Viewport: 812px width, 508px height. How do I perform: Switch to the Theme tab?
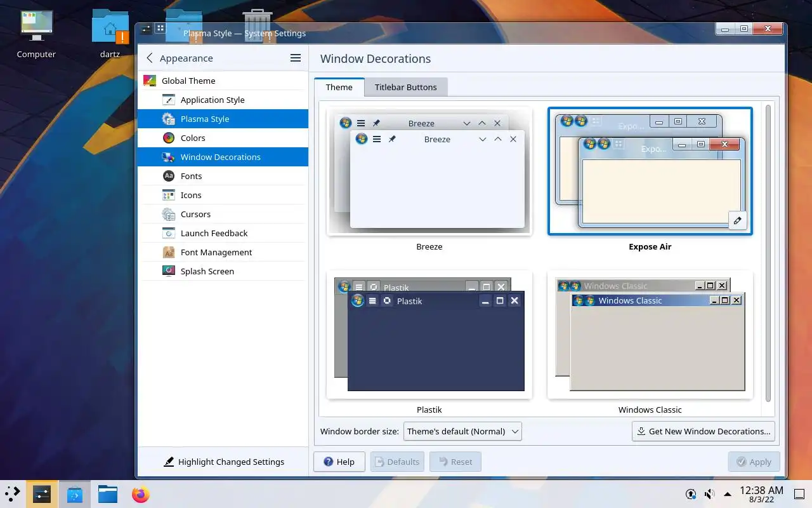[x=339, y=87]
